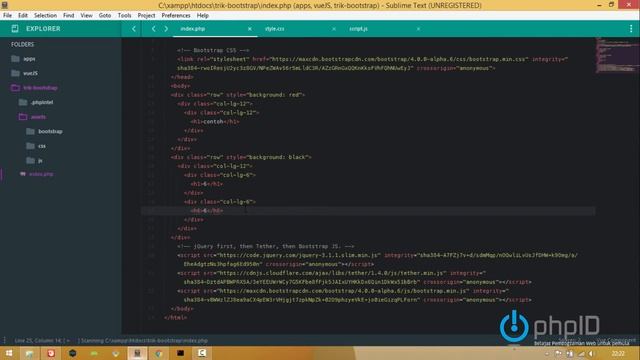
Task: Switch to Sublime Text on taskbar
Action: pos(138,353)
